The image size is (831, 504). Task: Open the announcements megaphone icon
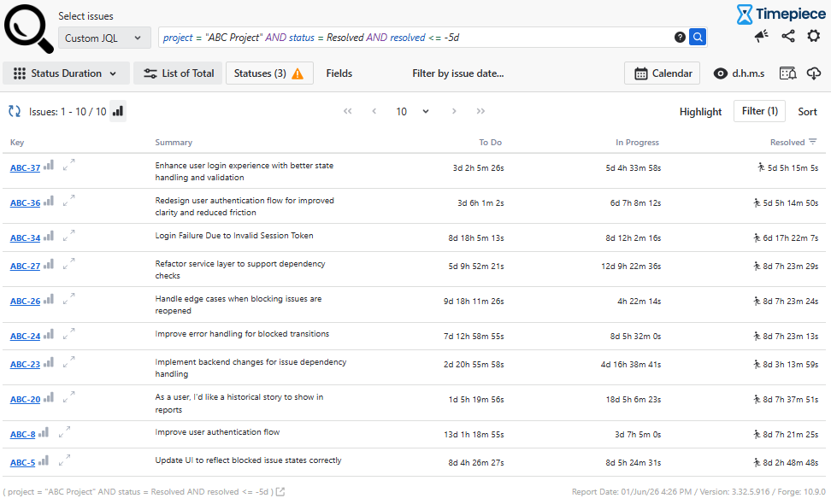pyautogui.click(x=762, y=36)
